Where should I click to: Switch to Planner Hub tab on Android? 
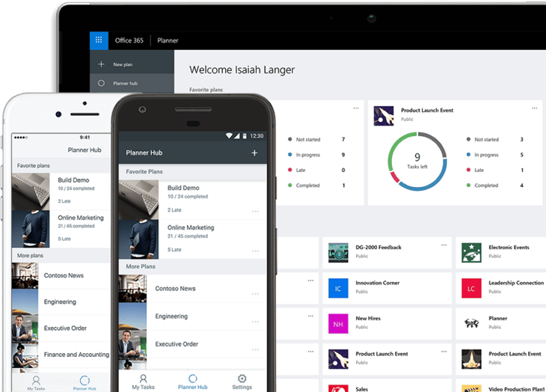coord(192,382)
